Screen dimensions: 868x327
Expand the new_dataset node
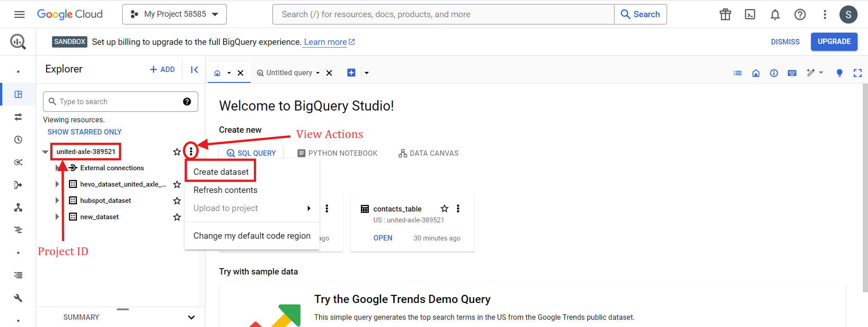pos(57,217)
